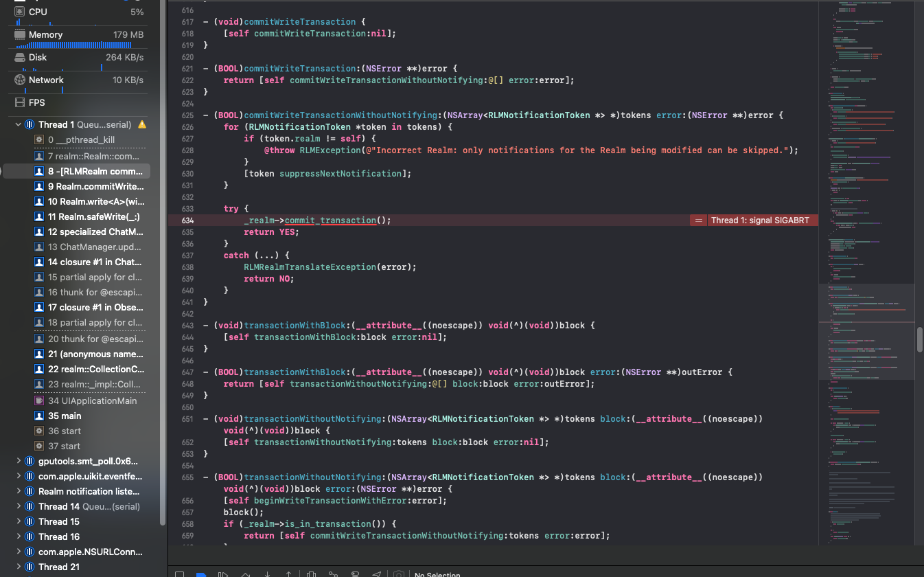Select stack frame 13 ChatManager.upd...
The height and width of the screenshot is (577, 924).
coord(77,247)
